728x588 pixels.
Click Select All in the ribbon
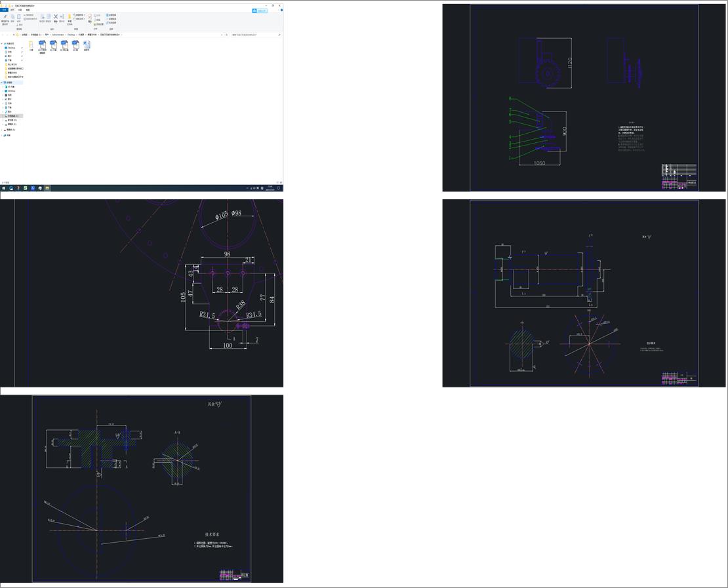tap(111, 15)
